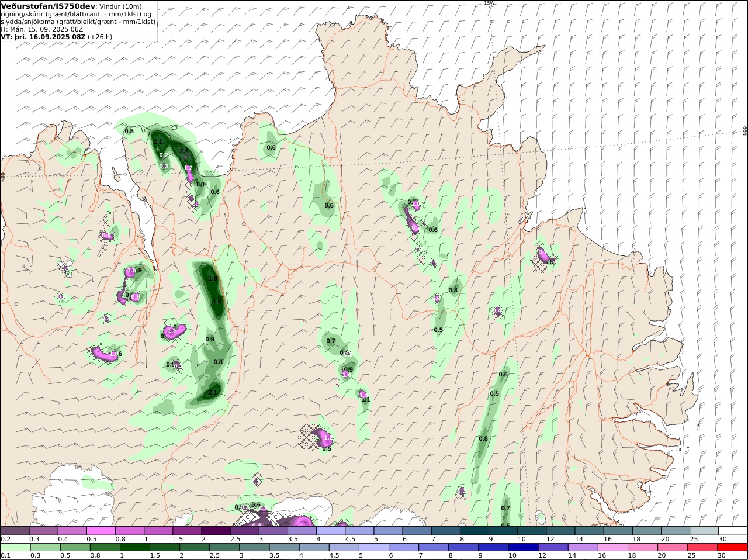The image size is (748, 560).
Task: Click the '1.1' precipitation value on the map
Action: click(366, 399)
